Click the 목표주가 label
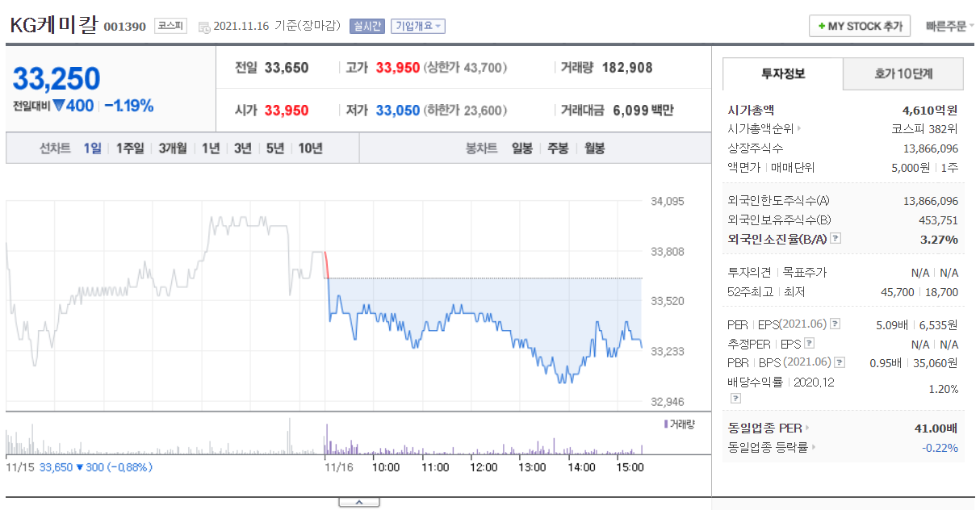Viewport: 980px width, 510px height. coord(805,273)
